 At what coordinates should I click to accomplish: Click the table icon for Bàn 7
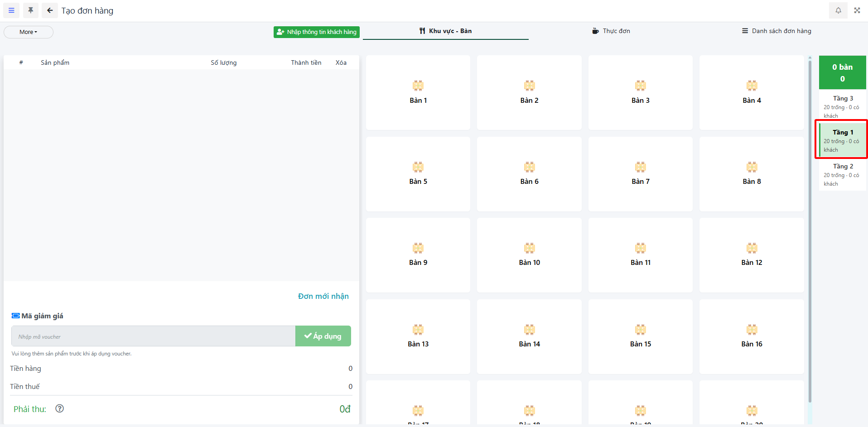(x=640, y=167)
